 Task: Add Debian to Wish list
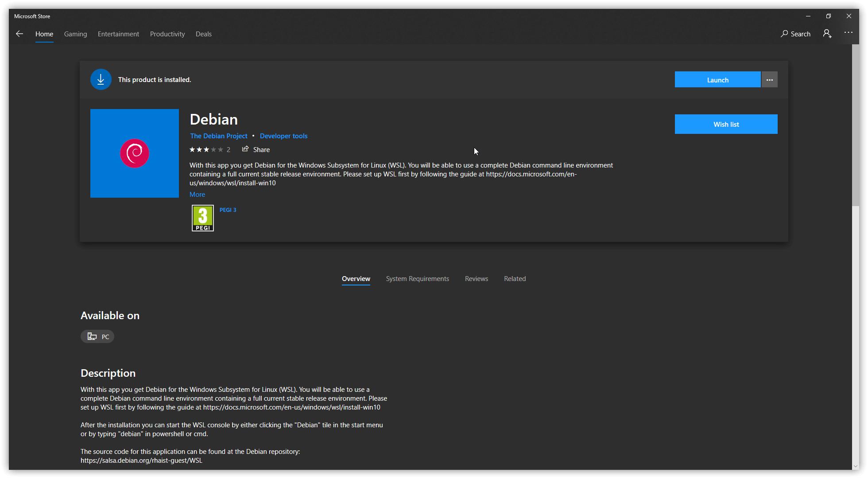click(726, 124)
